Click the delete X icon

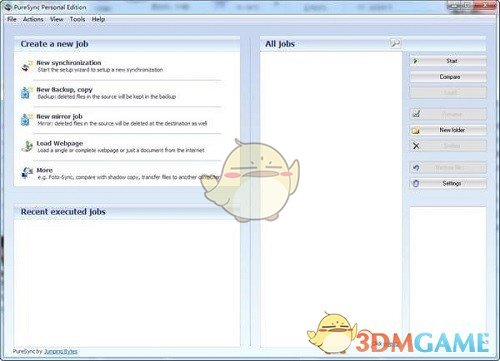(416, 146)
